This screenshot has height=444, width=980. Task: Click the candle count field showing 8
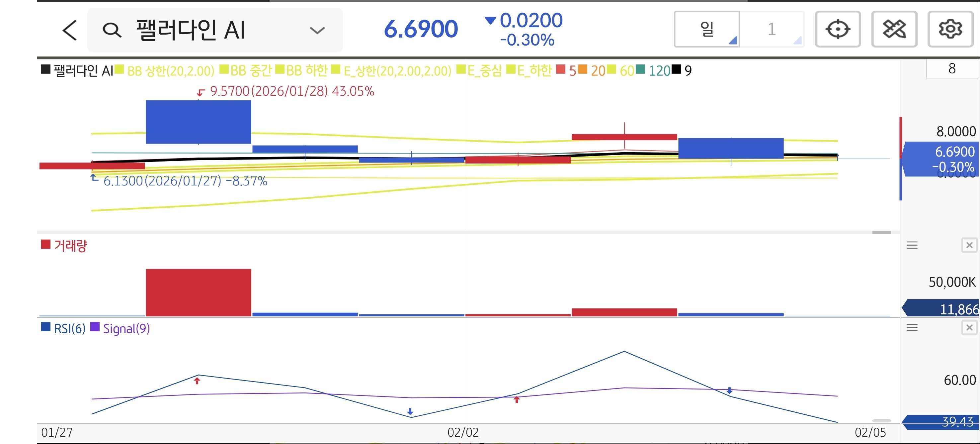(951, 68)
